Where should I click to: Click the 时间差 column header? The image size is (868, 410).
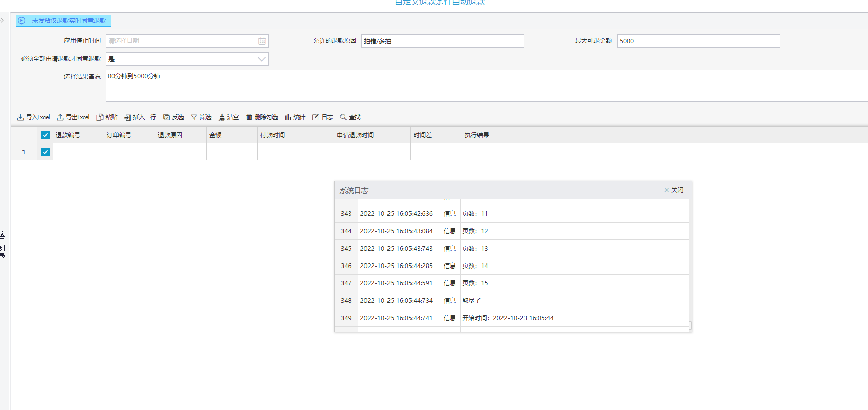pyautogui.click(x=437, y=135)
